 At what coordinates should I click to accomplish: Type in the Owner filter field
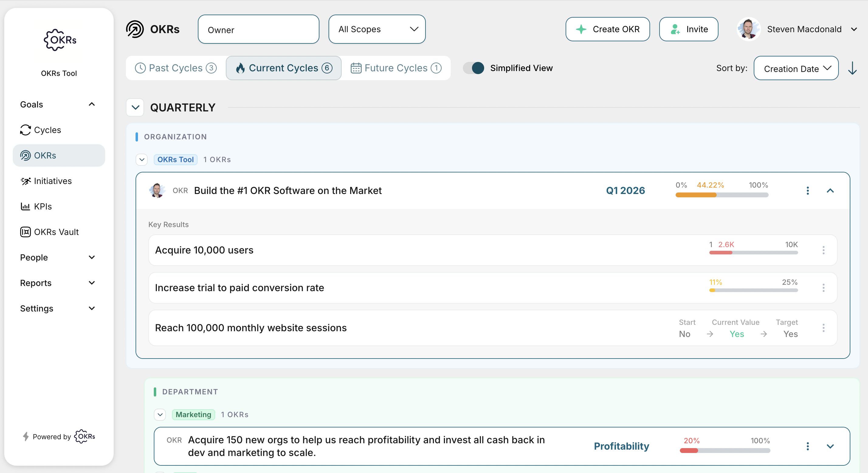point(258,30)
